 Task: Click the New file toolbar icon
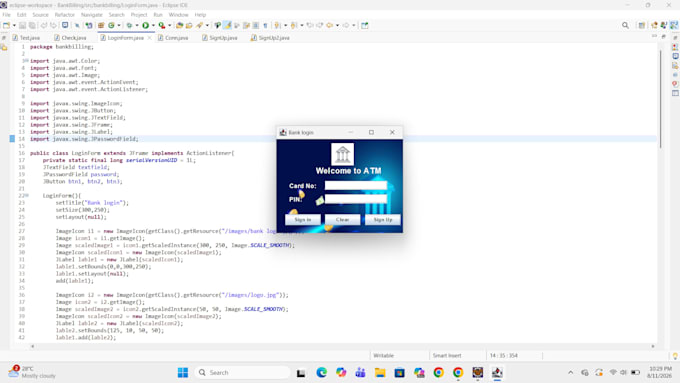coord(6,26)
